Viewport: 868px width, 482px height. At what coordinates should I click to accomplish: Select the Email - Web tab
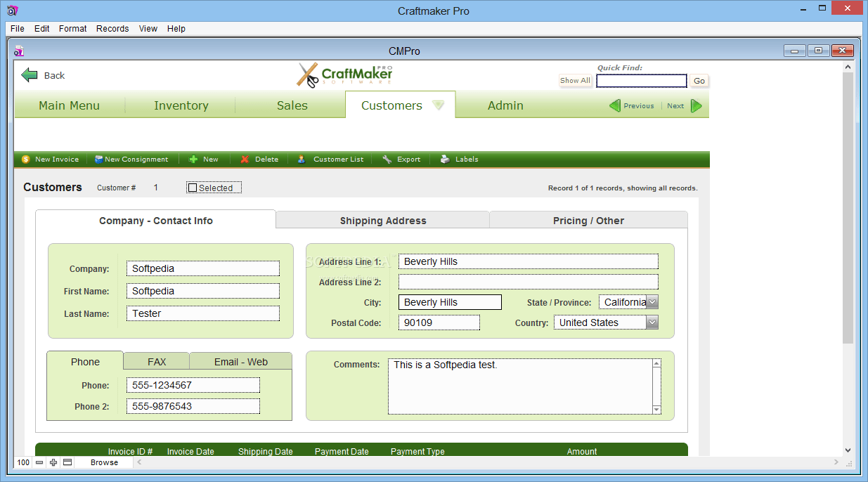(x=241, y=362)
